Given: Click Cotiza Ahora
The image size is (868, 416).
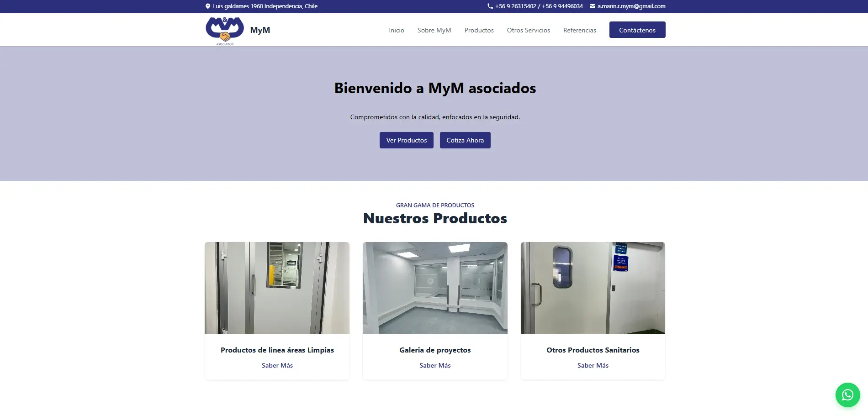Looking at the screenshot, I should pos(465,140).
